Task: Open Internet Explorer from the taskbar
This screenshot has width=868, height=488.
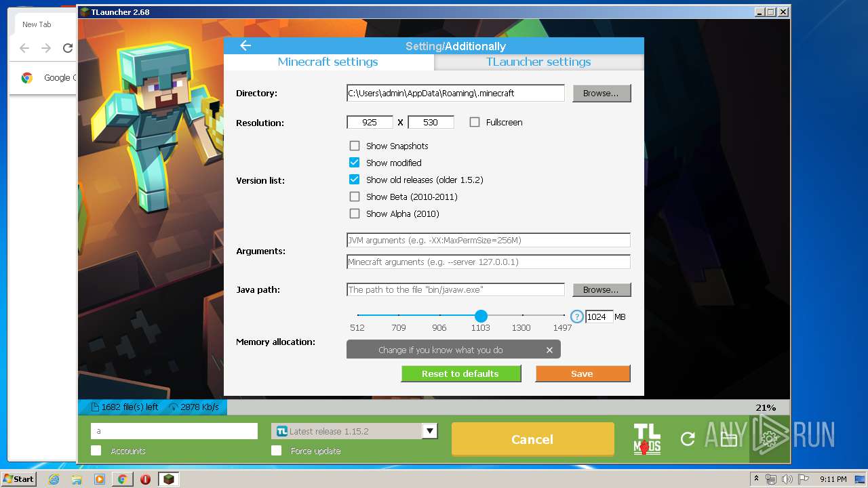Action: (x=54, y=479)
